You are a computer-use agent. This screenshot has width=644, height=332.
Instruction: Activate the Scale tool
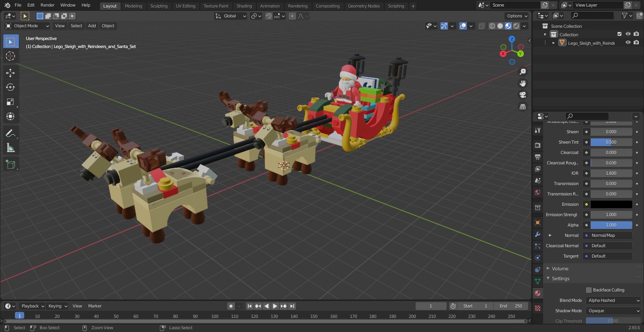[10, 102]
